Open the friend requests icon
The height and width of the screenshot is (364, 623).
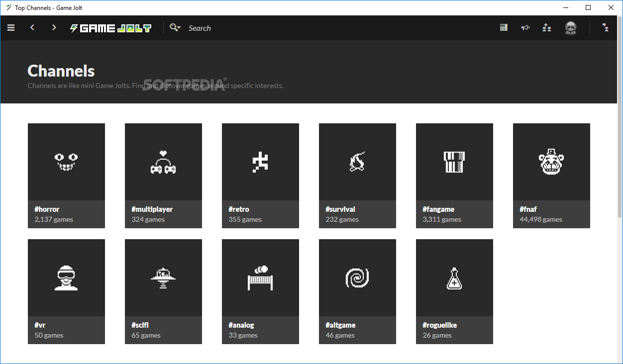pyautogui.click(x=547, y=28)
